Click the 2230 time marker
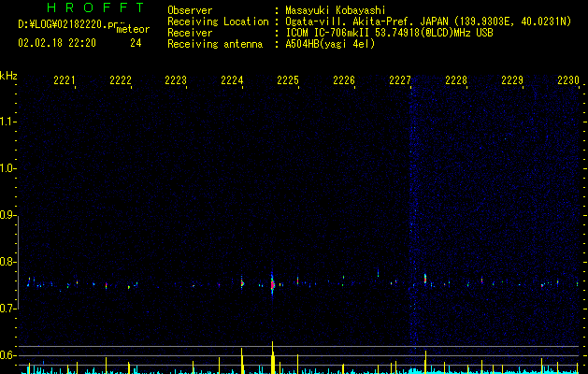The width and height of the screenshot is (588, 374). (x=568, y=80)
